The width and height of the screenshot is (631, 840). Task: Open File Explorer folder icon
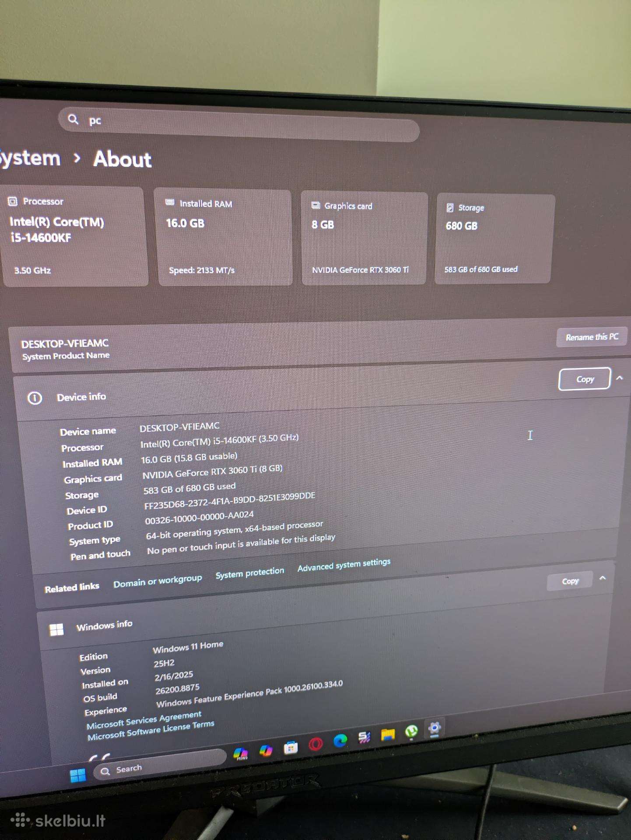point(387,735)
